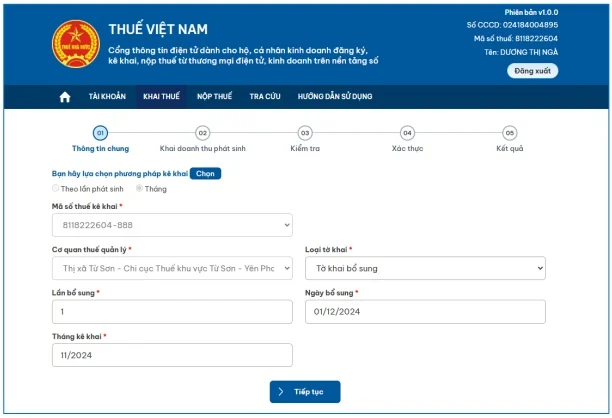Open the 'Khai thuế' menu
The width and height of the screenshot is (612, 418).
click(x=161, y=97)
